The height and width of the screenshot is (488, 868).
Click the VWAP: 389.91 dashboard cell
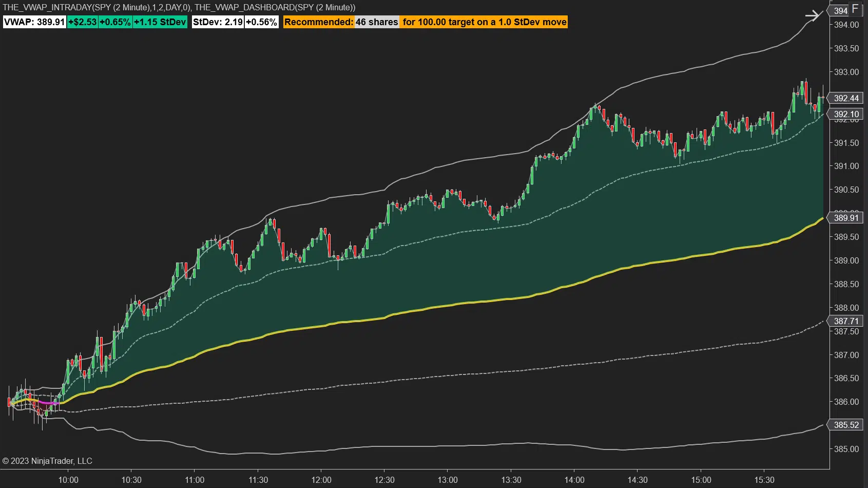click(34, 22)
